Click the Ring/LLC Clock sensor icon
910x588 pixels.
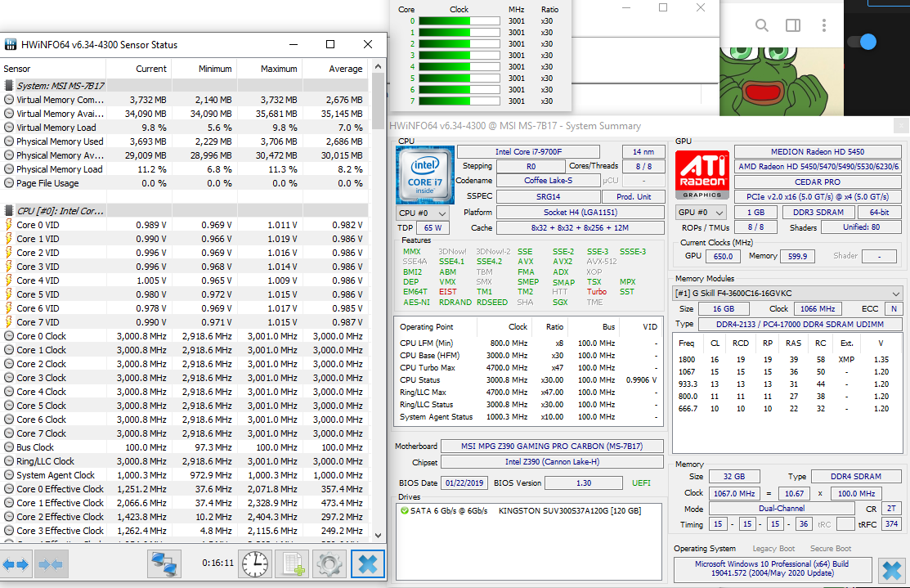tap(9, 461)
